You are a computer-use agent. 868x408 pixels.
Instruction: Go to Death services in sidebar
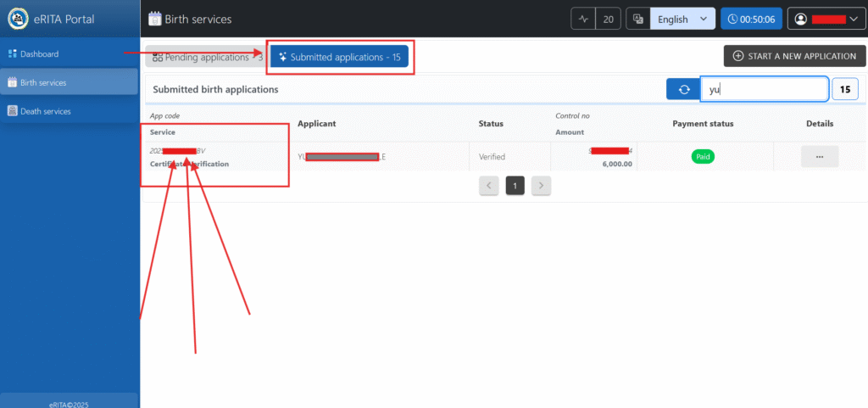coord(45,111)
